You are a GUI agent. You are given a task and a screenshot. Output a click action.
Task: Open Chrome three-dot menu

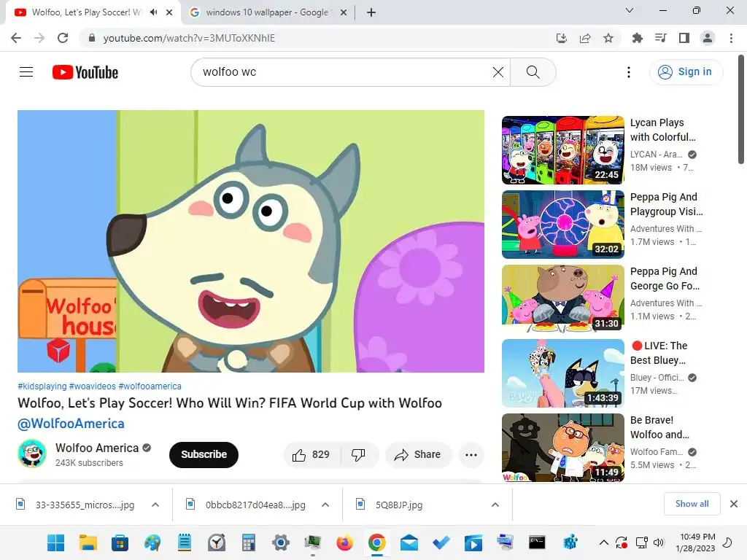click(731, 38)
